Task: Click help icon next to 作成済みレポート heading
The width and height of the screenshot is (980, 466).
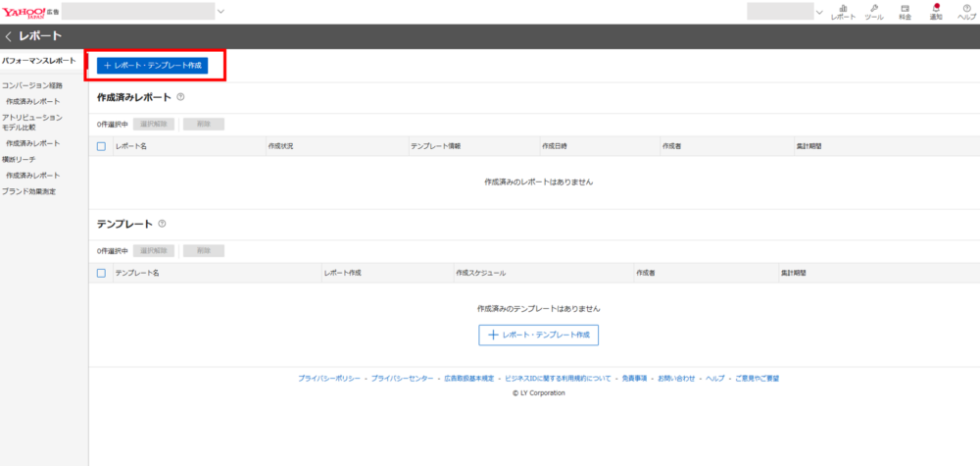Action: click(x=180, y=97)
